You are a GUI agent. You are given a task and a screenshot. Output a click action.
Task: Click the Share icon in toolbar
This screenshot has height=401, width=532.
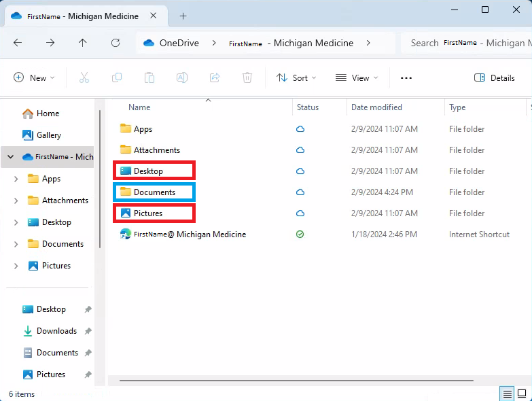click(x=215, y=78)
